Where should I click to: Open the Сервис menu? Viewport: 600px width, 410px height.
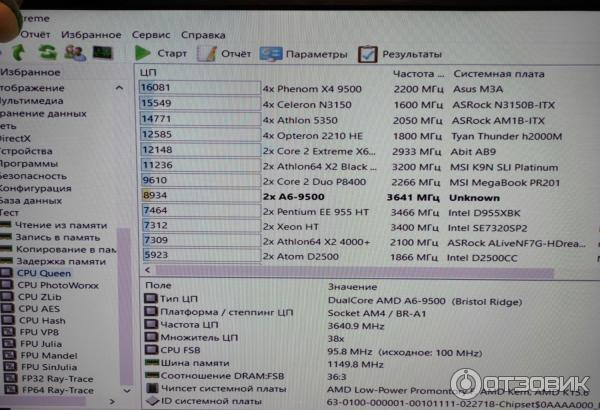tap(150, 34)
